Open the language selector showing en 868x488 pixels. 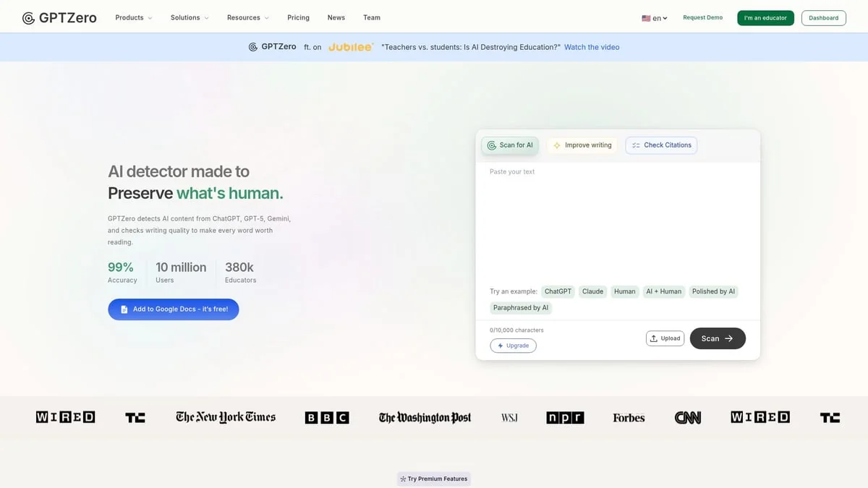[x=655, y=17]
